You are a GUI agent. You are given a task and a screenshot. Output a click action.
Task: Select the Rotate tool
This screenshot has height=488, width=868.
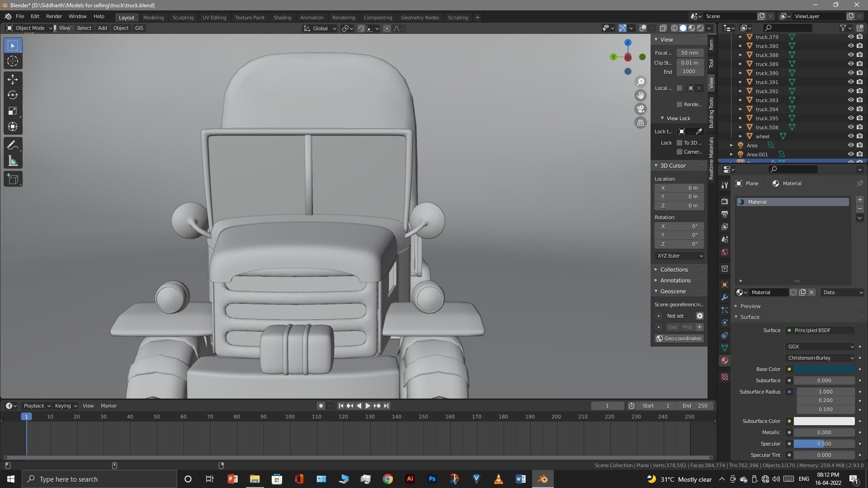[13, 95]
